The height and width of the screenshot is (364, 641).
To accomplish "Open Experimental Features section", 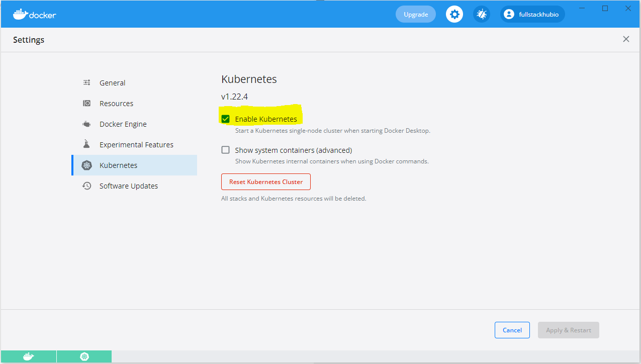I will point(134,144).
